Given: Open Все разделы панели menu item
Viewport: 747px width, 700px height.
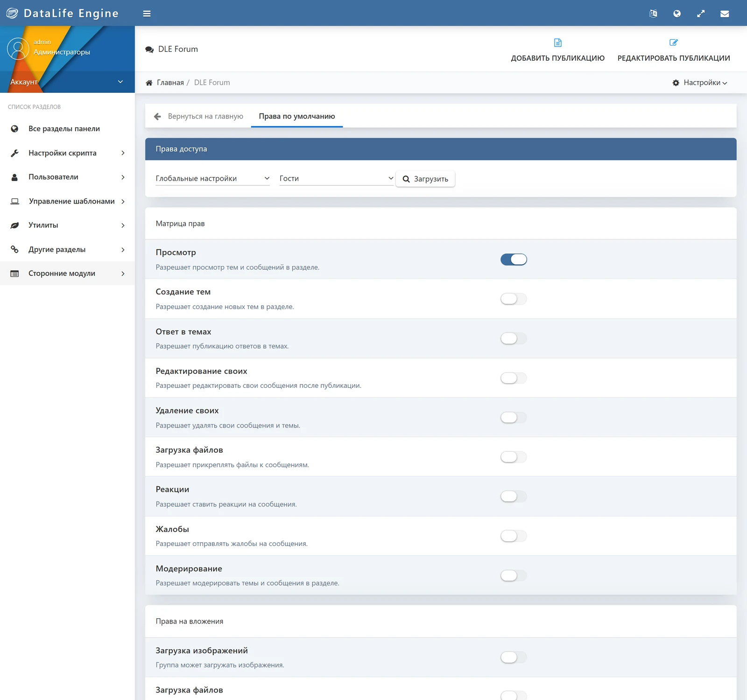Looking at the screenshot, I should 67,129.
